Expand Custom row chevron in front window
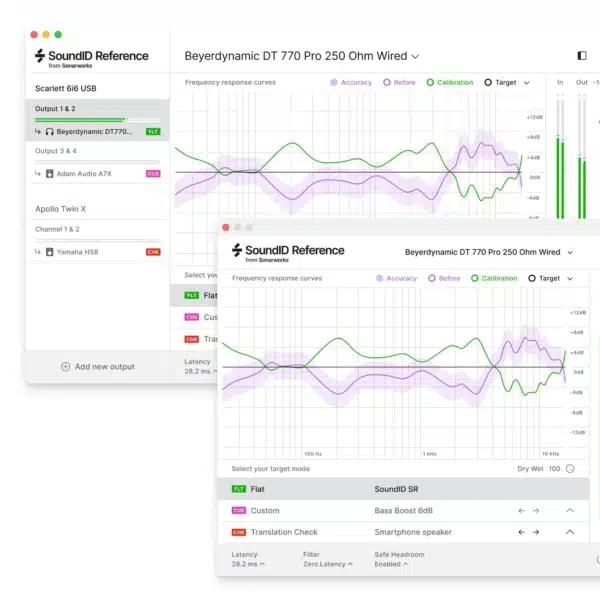Viewport: 600px width, 600px height. [x=570, y=510]
